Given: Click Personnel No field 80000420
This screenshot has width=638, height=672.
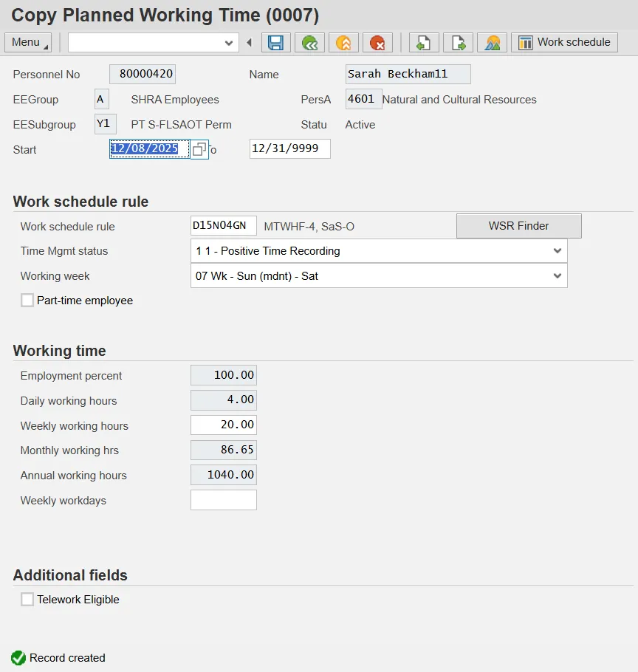Looking at the screenshot, I should click(143, 74).
